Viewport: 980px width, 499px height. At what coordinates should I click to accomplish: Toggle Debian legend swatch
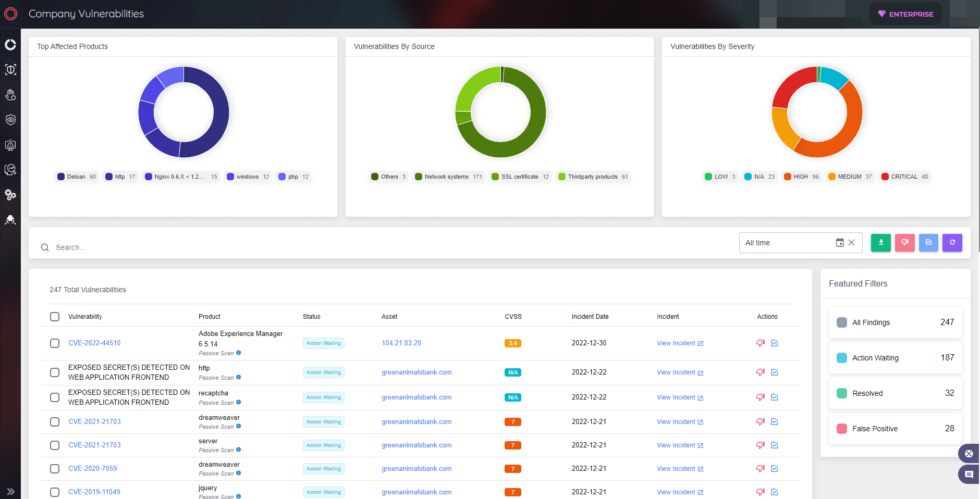click(x=61, y=177)
